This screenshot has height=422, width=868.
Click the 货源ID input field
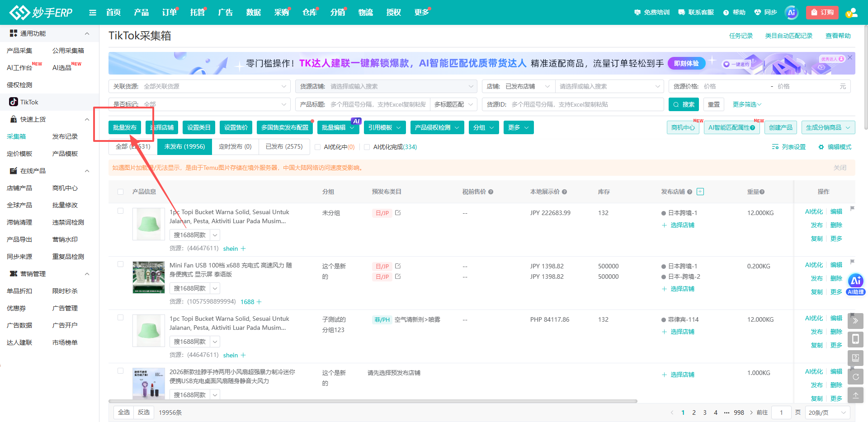[x=573, y=104]
